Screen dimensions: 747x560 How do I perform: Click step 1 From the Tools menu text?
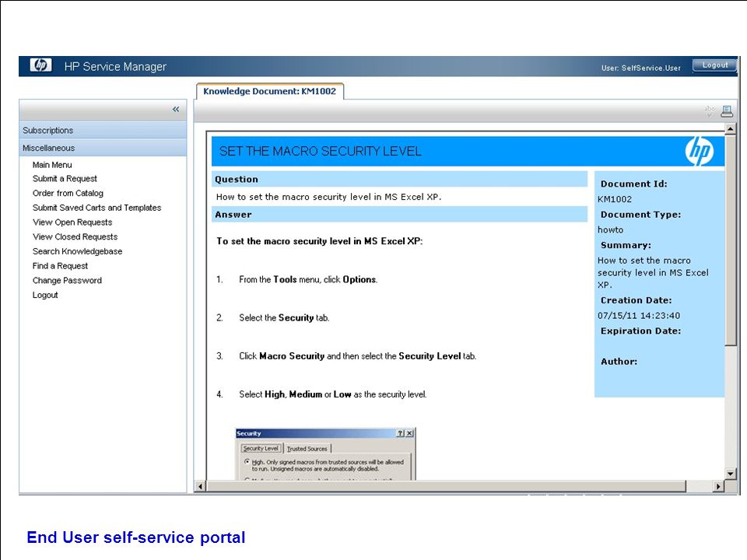click(308, 279)
